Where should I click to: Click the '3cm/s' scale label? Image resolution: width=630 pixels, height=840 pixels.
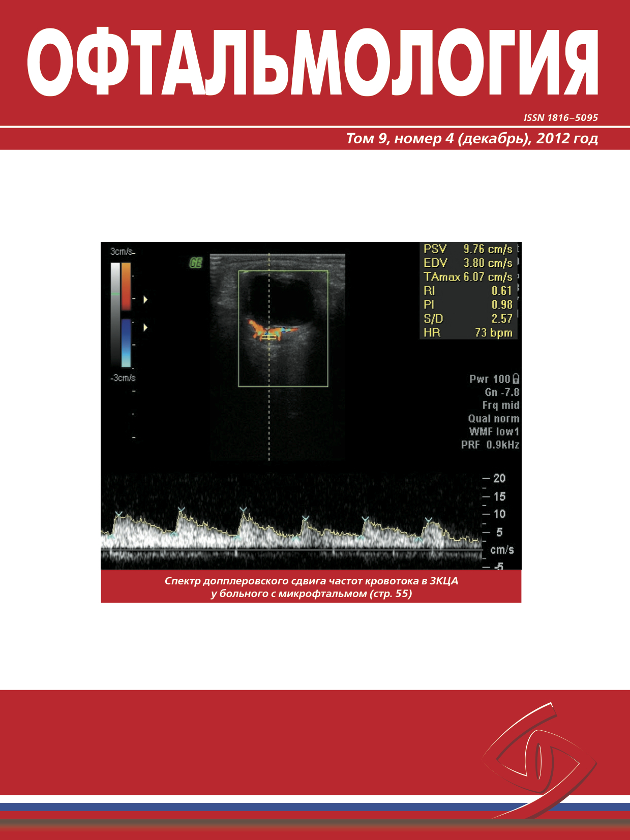123,251
